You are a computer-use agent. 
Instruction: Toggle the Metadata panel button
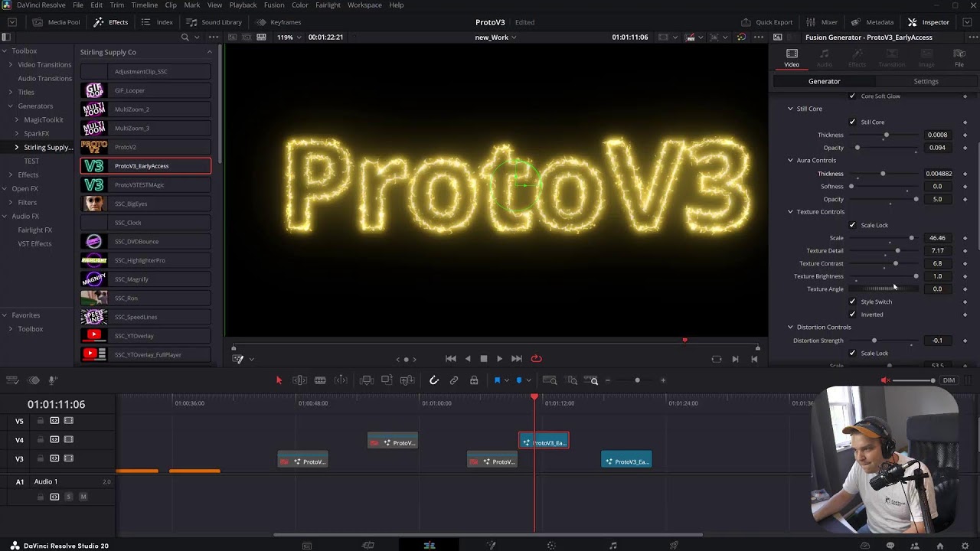tap(874, 22)
